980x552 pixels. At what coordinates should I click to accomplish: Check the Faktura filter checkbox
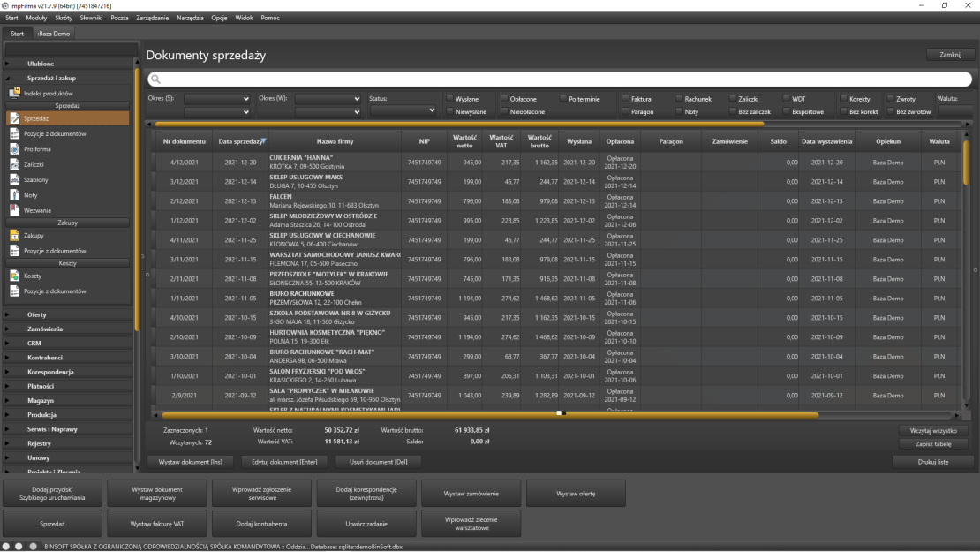[x=625, y=99]
